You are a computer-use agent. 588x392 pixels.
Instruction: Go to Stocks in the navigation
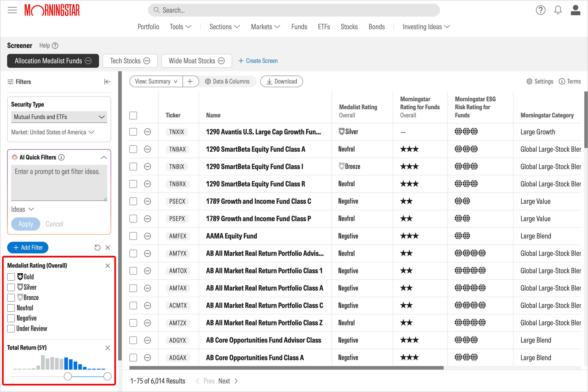349,27
